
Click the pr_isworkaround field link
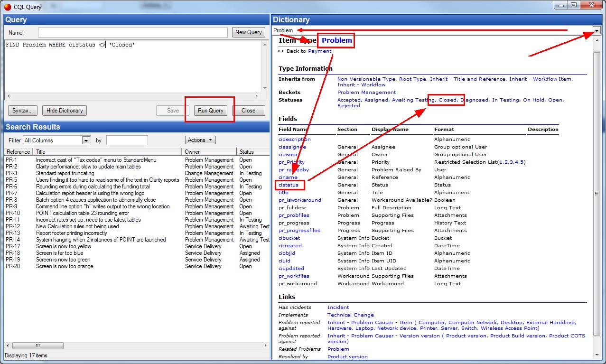coord(300,200)
